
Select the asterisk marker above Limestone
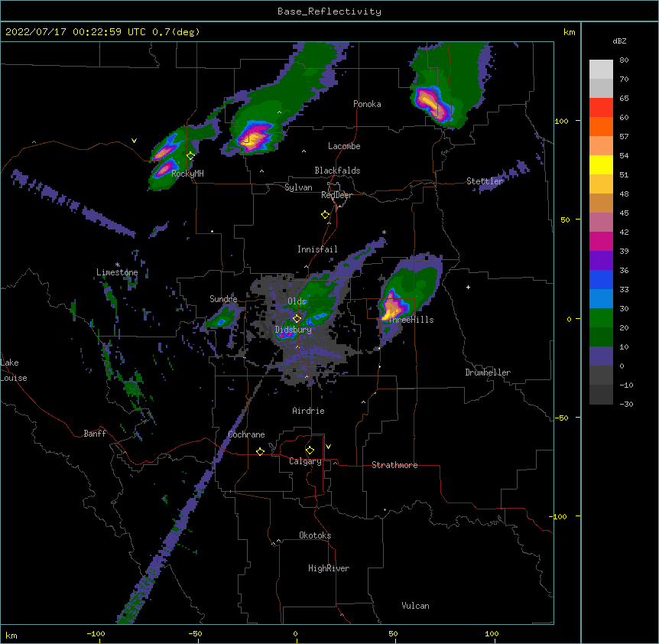pyautogui.click(x=118, y=265)
